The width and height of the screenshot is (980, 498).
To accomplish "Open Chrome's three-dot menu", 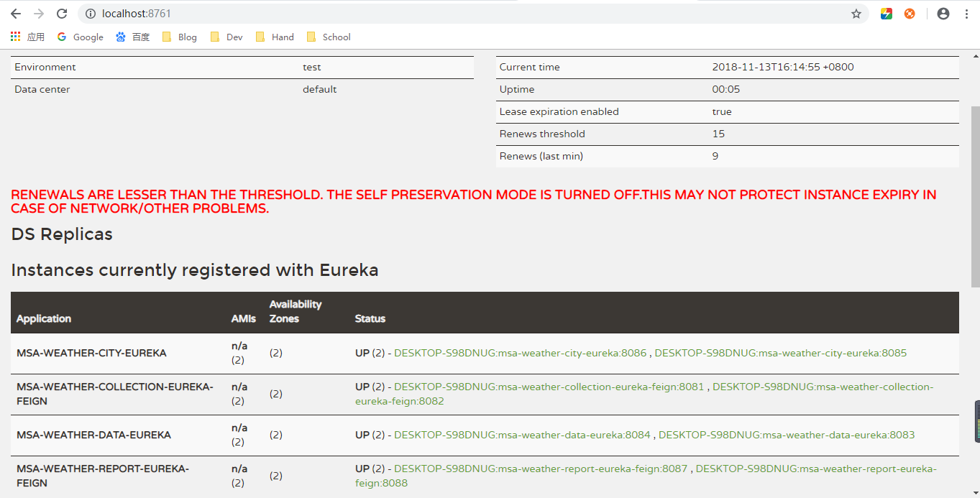I will 965,14.
